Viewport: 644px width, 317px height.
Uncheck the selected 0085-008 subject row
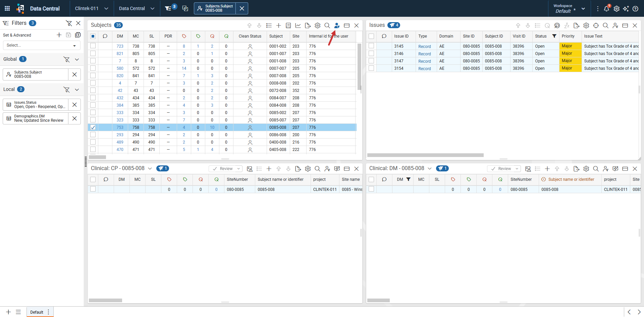(x=93, y=127)
